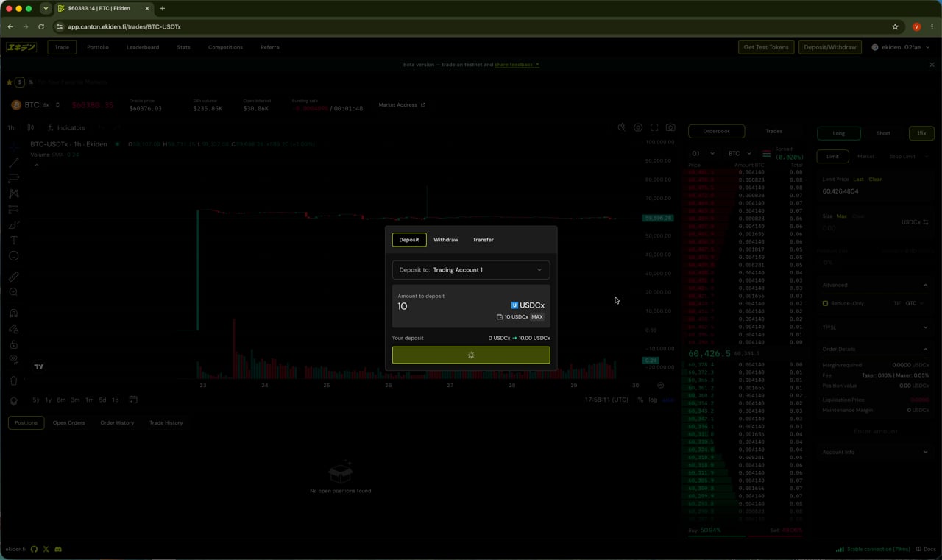942x560 pixels.
Task: Toggle the percent scale option
Action: point(640,400)
